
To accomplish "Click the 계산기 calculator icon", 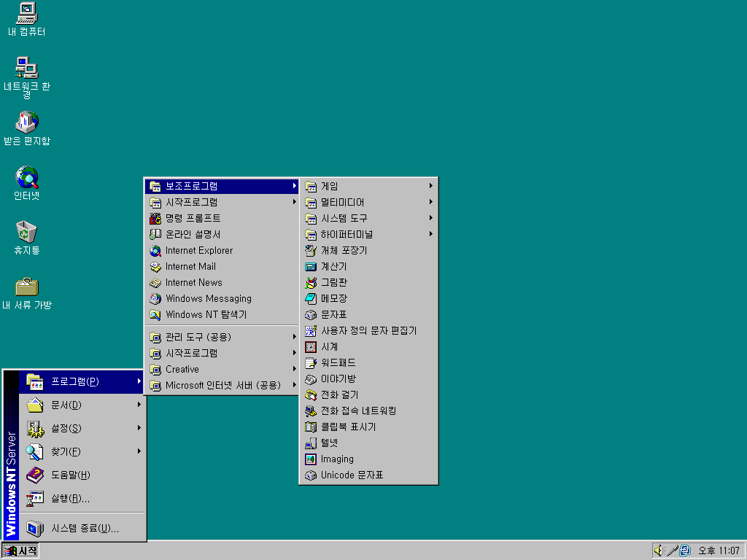I will 311,267.
